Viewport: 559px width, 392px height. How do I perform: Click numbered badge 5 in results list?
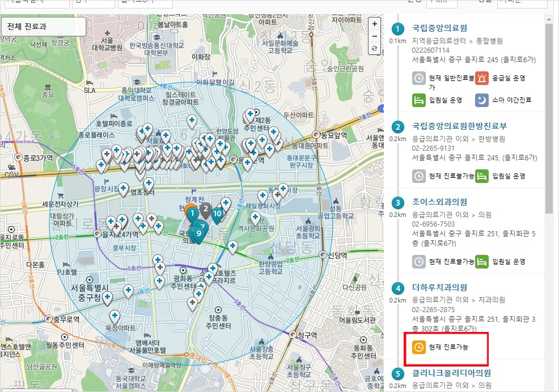[398, 374]
